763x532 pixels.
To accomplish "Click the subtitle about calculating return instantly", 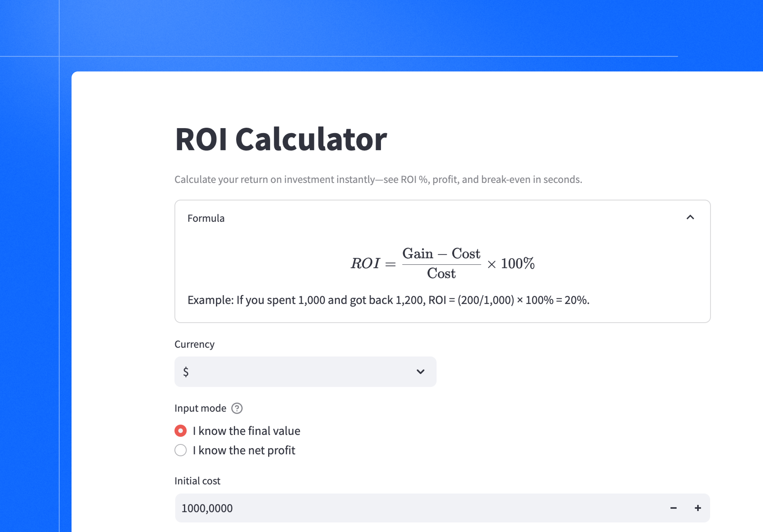I will click(x=378, y=179).
